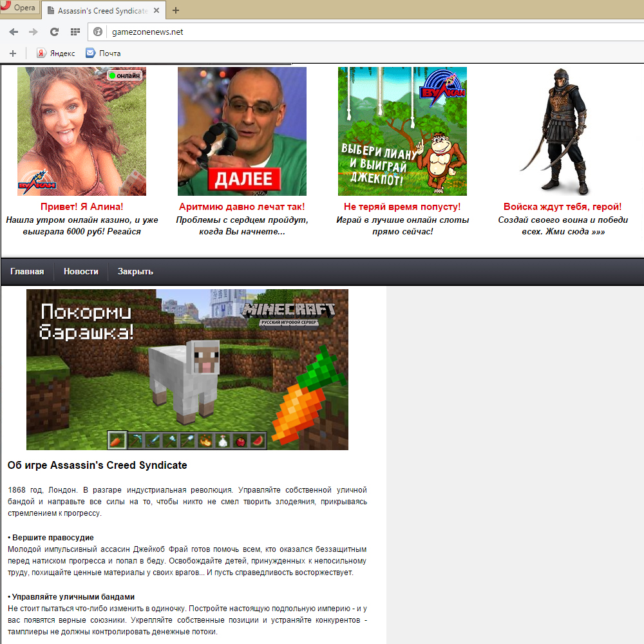Follow 'Аритмию давно лечат так!' link
The height and width of the screenshot is (644, 644).
242,207
